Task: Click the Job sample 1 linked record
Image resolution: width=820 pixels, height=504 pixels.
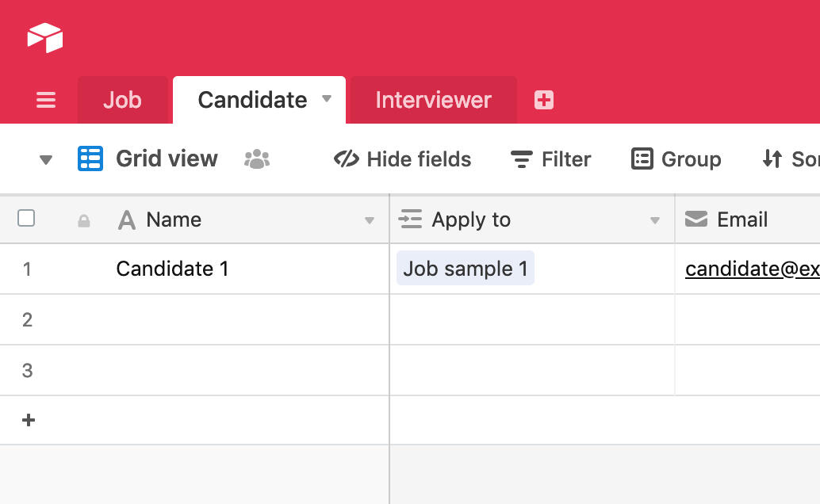Action: [466, 269]
